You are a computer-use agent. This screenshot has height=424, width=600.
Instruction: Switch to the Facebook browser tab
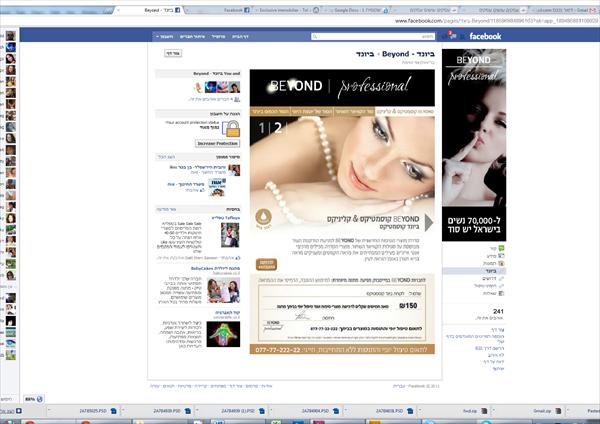(218, 10)
